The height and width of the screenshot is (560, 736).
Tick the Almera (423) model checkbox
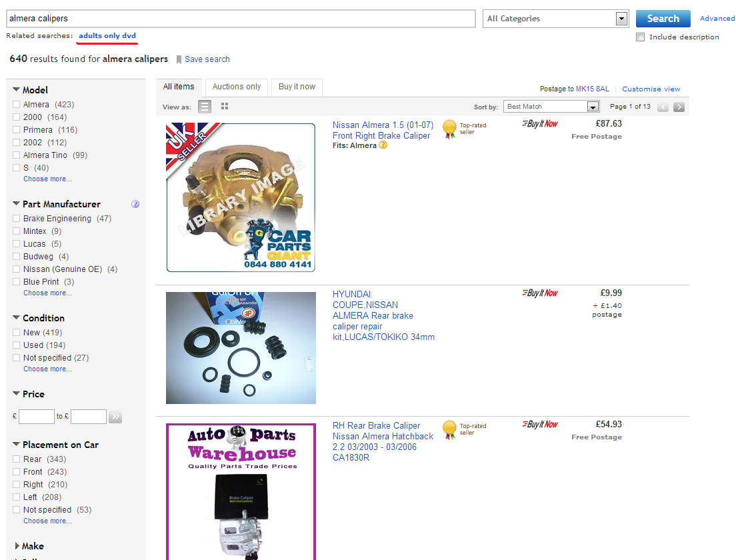(17, 104)
